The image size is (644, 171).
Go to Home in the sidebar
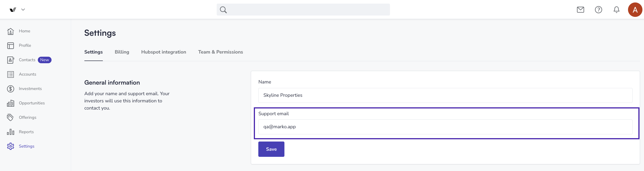tap(25, 31)
